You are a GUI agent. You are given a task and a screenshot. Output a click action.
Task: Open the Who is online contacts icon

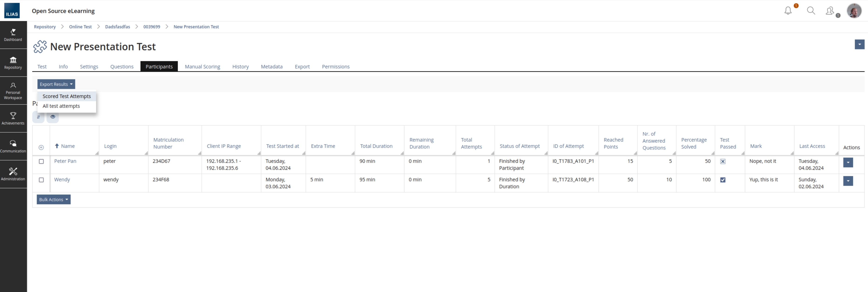click(x=830, y=10)
